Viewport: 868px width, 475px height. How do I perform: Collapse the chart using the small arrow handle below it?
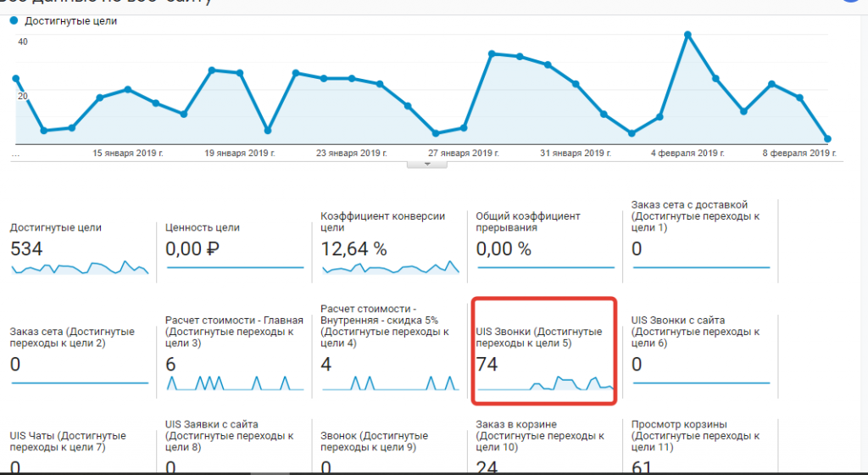pos(427,164)
